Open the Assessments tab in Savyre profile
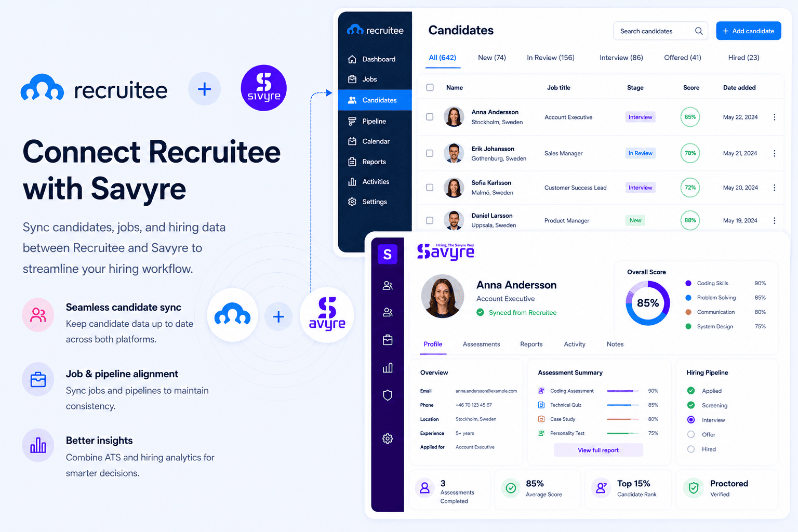The image size is (798, 532). pos(482,344)
